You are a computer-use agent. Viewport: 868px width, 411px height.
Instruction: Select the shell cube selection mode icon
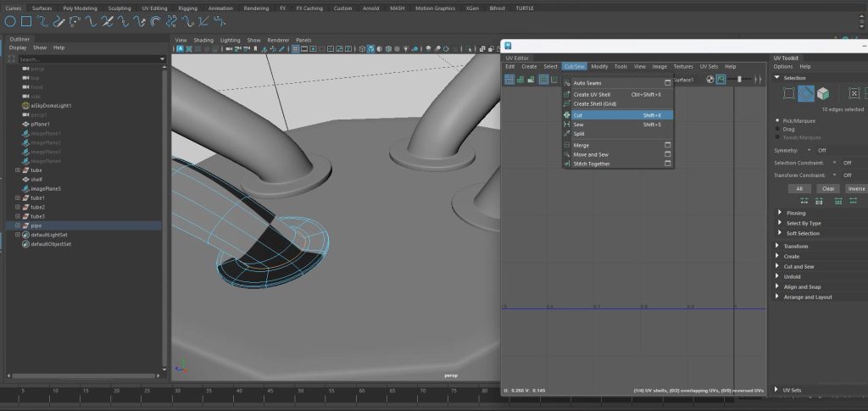click(823, 93)
